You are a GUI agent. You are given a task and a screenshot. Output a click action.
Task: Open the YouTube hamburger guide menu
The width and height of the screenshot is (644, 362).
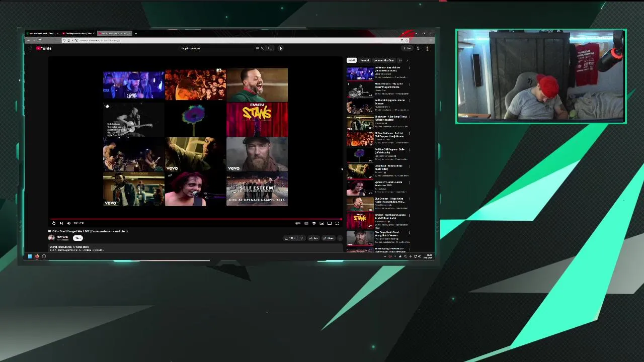[x=30, y=48]
